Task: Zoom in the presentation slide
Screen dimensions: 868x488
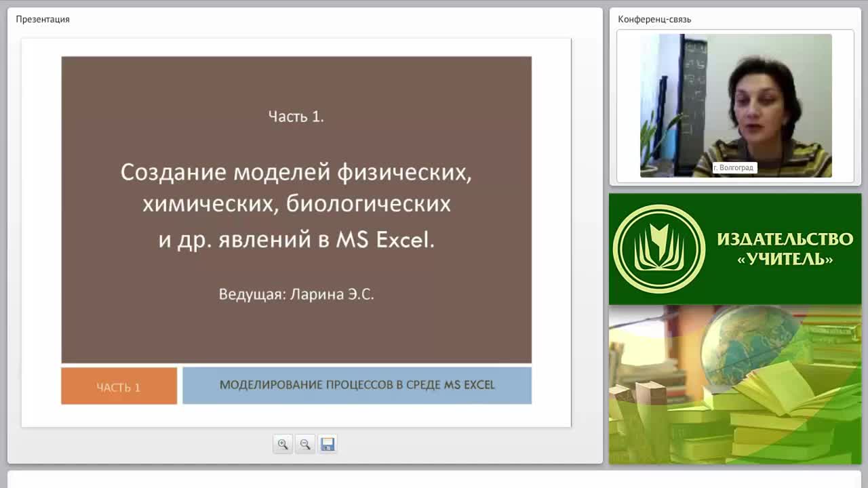Action: (x=283, y=444)
